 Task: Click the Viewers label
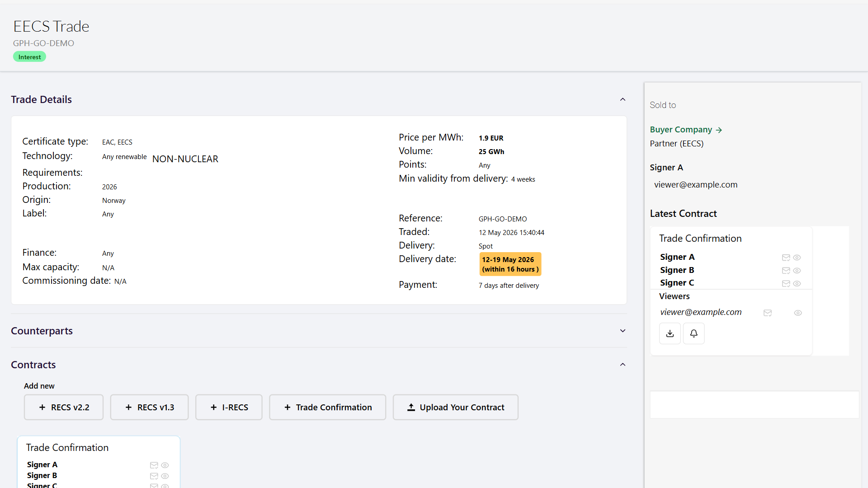point(674,296)
